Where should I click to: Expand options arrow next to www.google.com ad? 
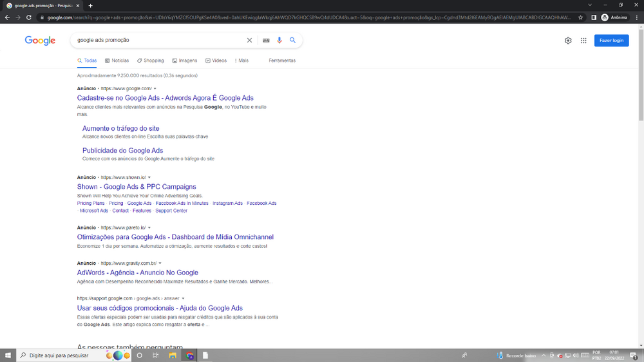point(155,89)
